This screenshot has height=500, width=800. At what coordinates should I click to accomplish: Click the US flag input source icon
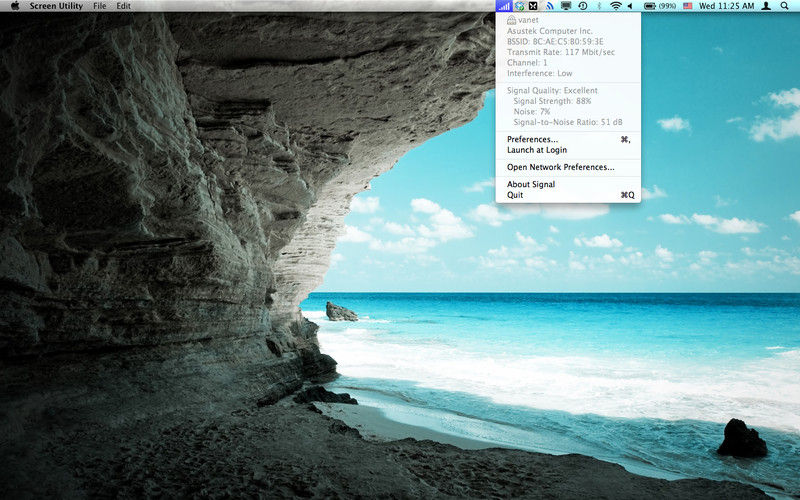tap(687, 6)
